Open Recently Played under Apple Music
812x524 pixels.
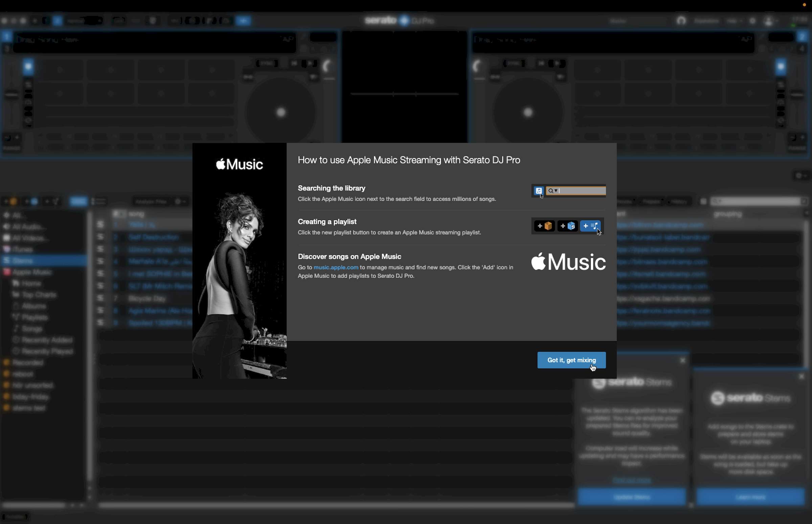(43, 351)
